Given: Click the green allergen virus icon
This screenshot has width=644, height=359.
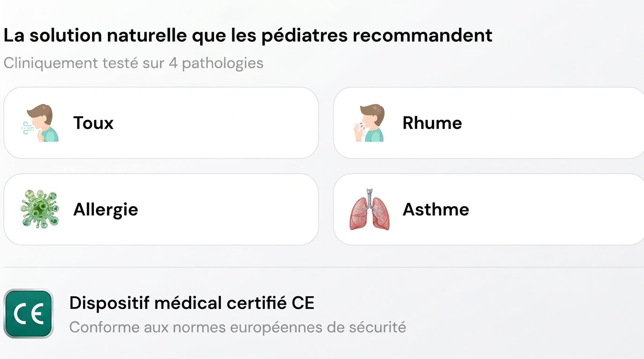Looking at the screenshot, I should [x=40, y=209].
